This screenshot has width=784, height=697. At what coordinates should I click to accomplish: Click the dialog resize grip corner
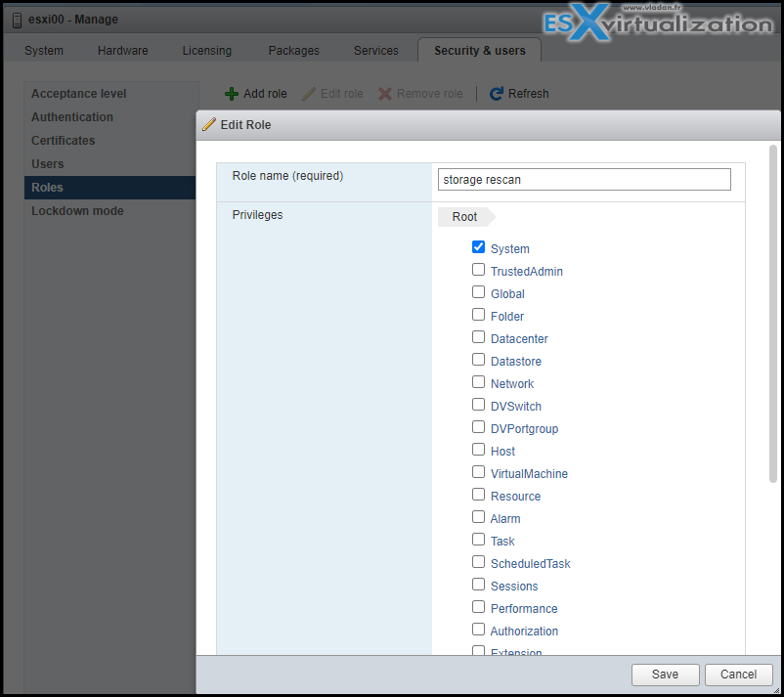[x=776, y=690]
